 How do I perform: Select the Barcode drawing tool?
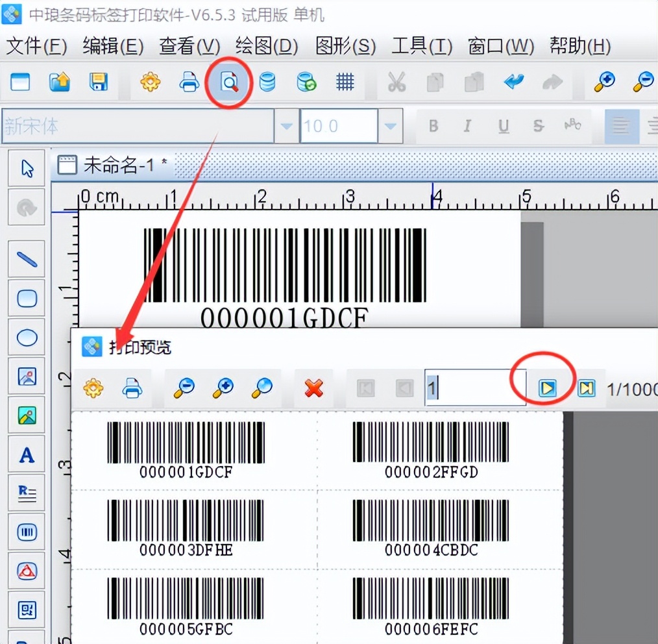[x=27, y=532]
